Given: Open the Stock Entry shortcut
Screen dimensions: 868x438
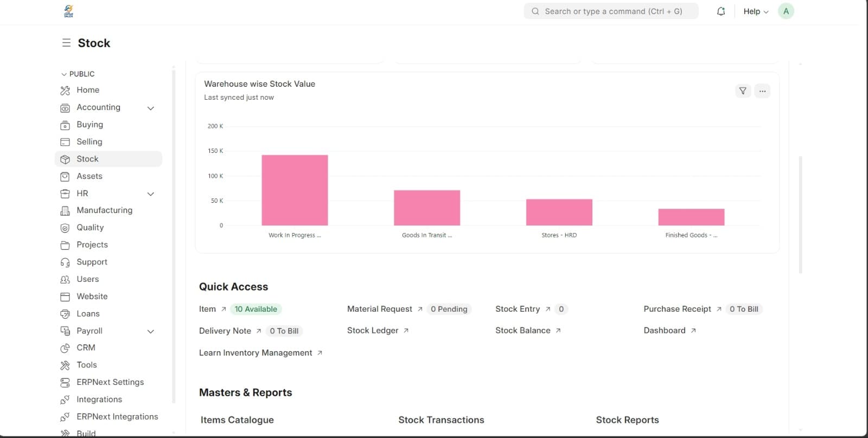Looking at the screenshot, I should point(518,309).
